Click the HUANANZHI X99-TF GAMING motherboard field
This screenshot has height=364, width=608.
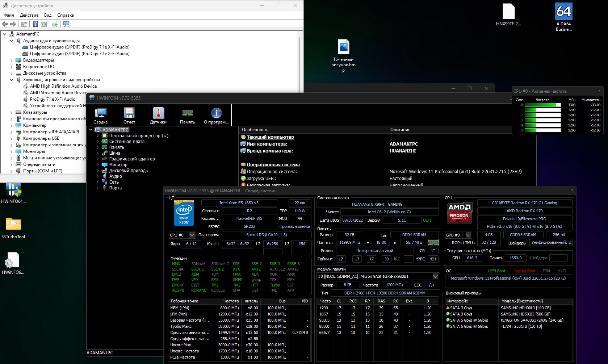click(377, 204)
